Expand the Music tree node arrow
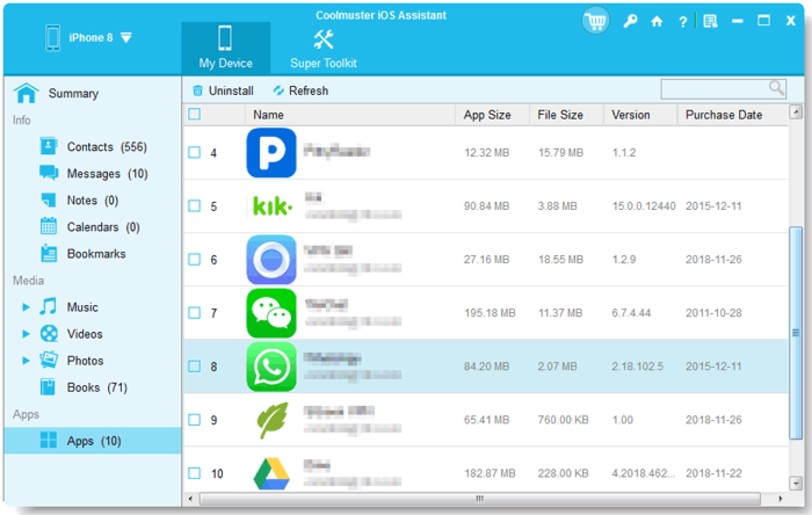This screenshot has width=812, height=515. coord(26,307)
